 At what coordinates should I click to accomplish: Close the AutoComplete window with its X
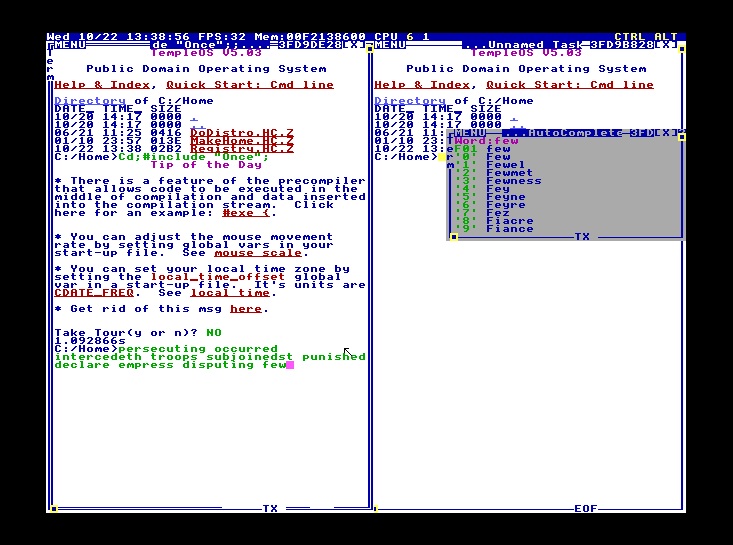667,133
